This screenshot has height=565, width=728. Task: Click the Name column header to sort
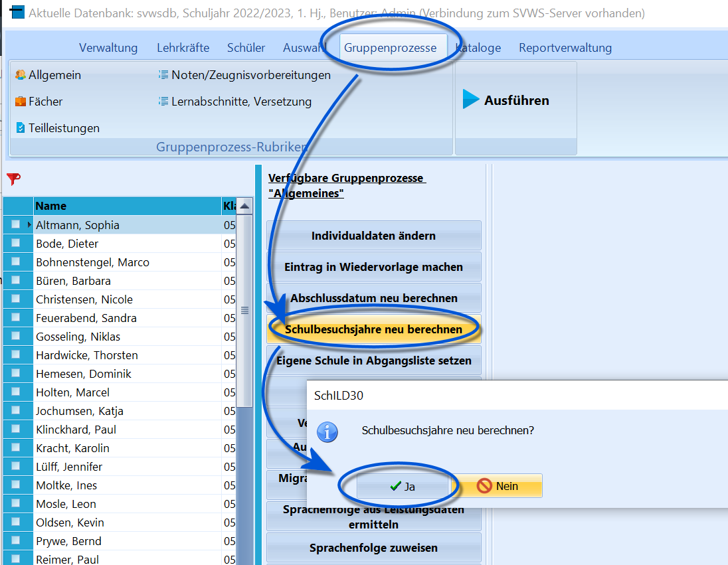128,206
